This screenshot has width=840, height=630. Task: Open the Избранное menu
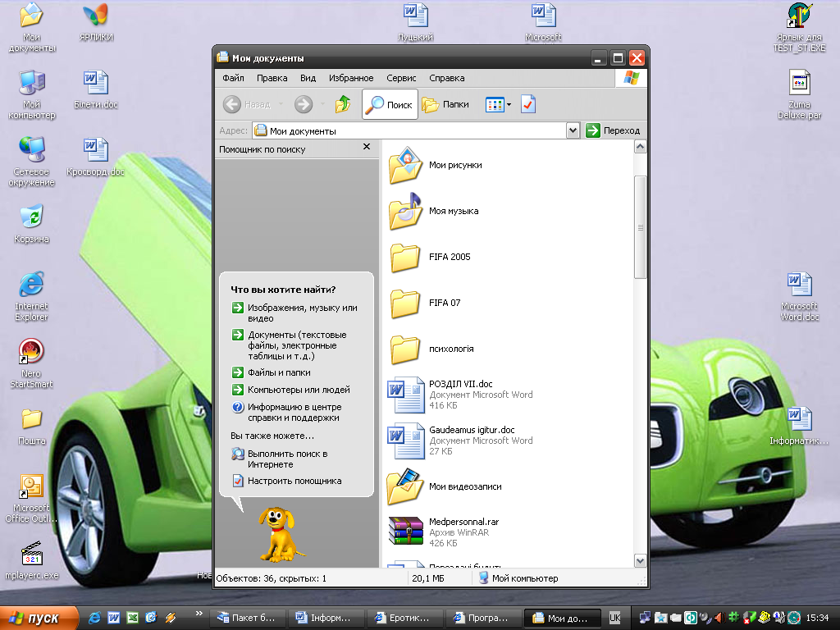(x=351, y=78)
